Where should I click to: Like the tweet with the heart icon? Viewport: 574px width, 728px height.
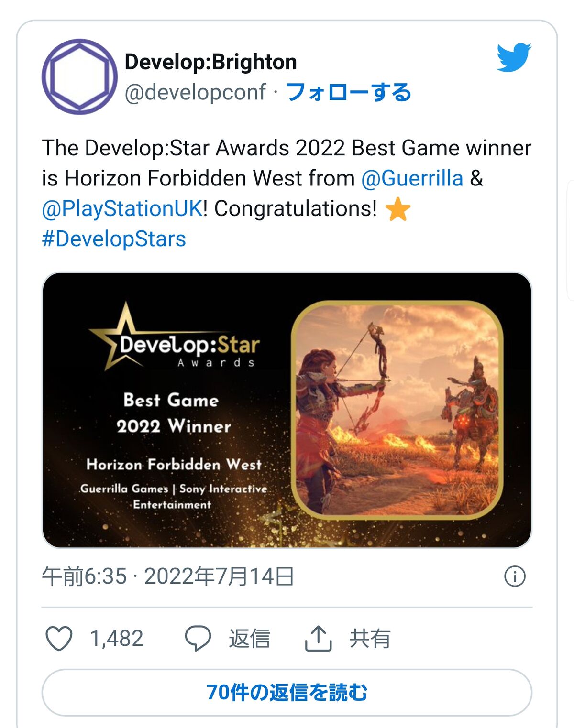click(59, 638)
